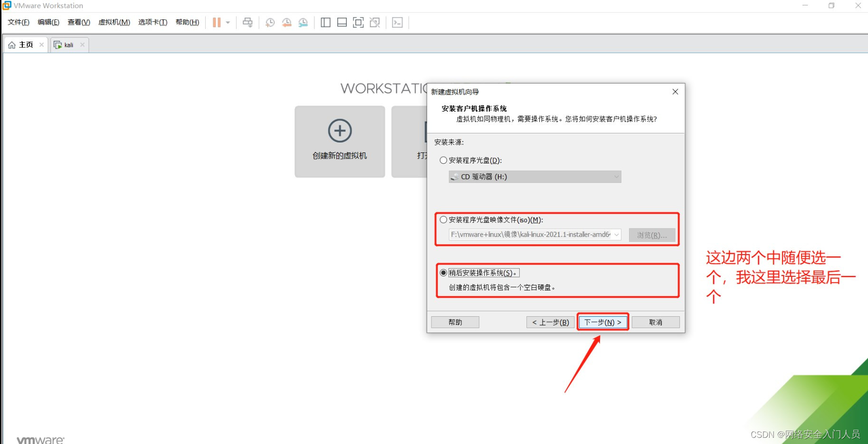Click the revert to snapshot icon

click(286, 22)
